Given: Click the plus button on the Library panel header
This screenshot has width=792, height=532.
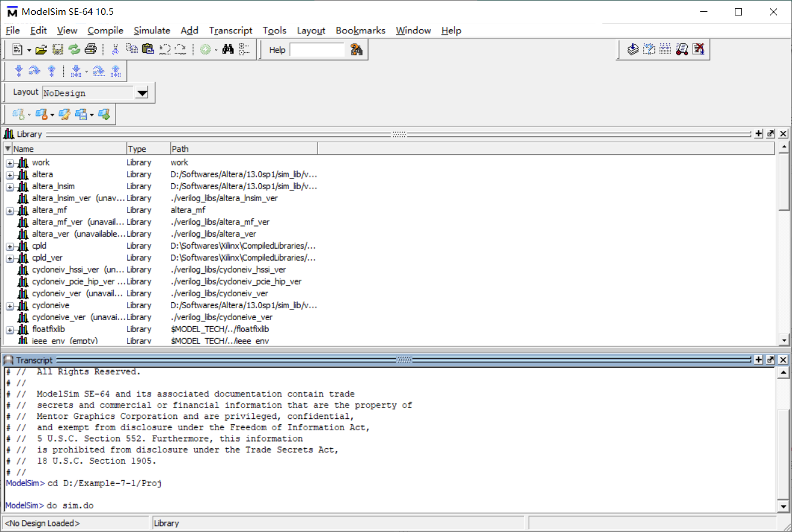Looking at the screenshot, I should tap(759, 134).
